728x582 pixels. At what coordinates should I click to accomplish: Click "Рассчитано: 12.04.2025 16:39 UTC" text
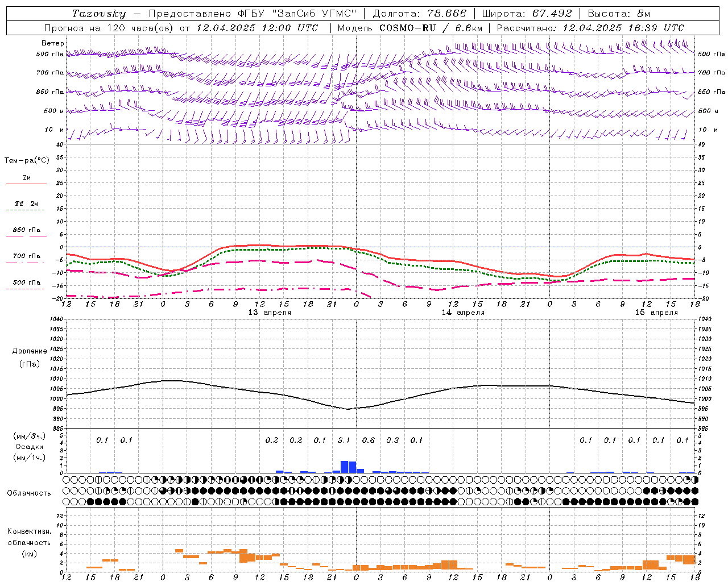590,28
